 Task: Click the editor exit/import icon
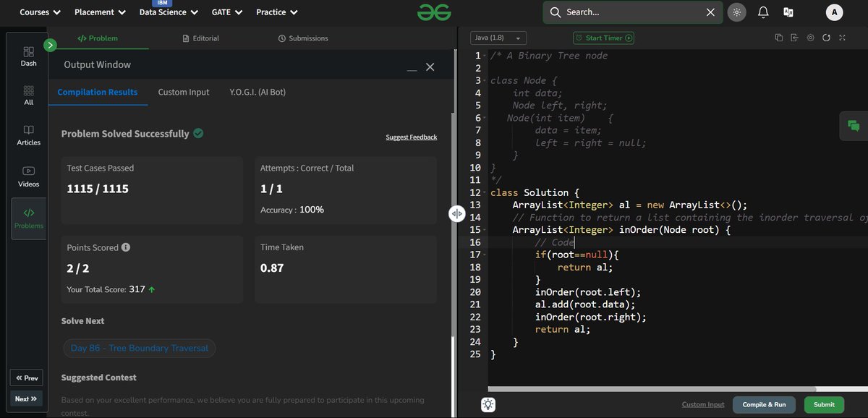tap(794, 38)
